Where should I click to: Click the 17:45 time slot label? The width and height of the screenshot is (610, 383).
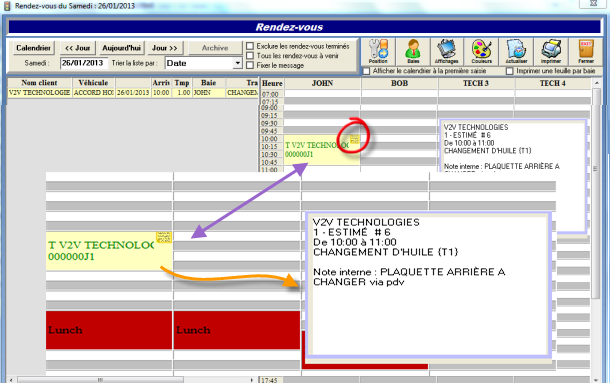(269, 380)
